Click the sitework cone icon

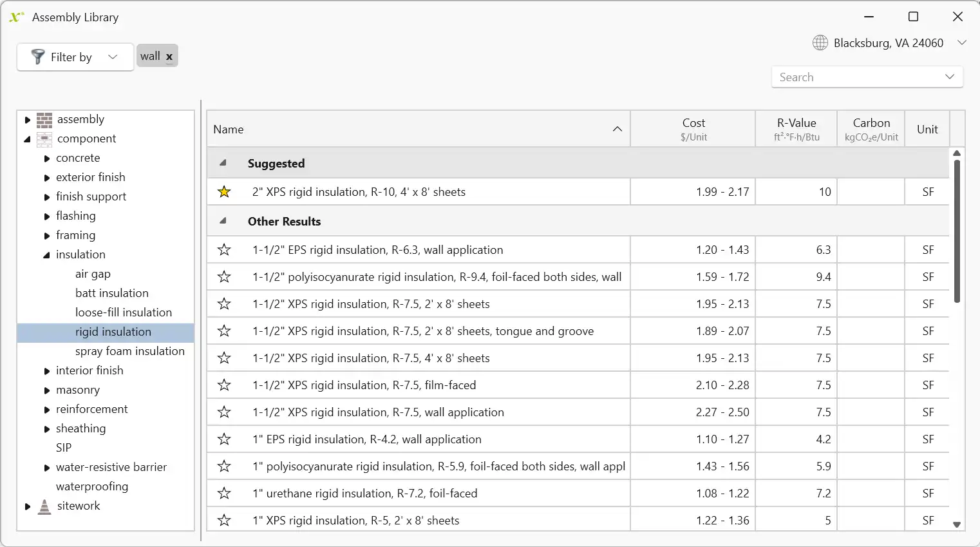44,506
